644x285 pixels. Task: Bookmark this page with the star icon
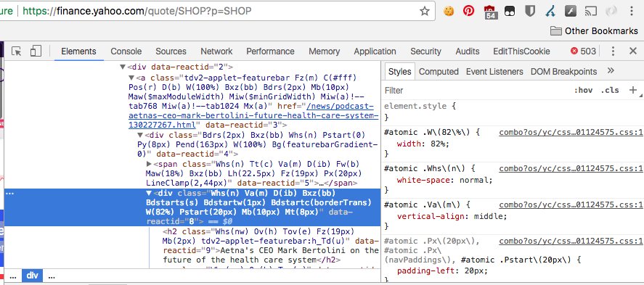pos(425,11)
